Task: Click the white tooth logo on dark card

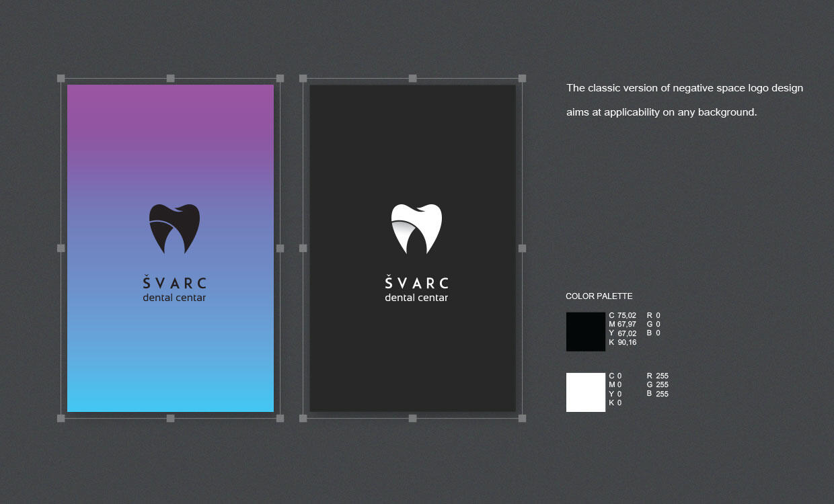Action: click(416, 228)
